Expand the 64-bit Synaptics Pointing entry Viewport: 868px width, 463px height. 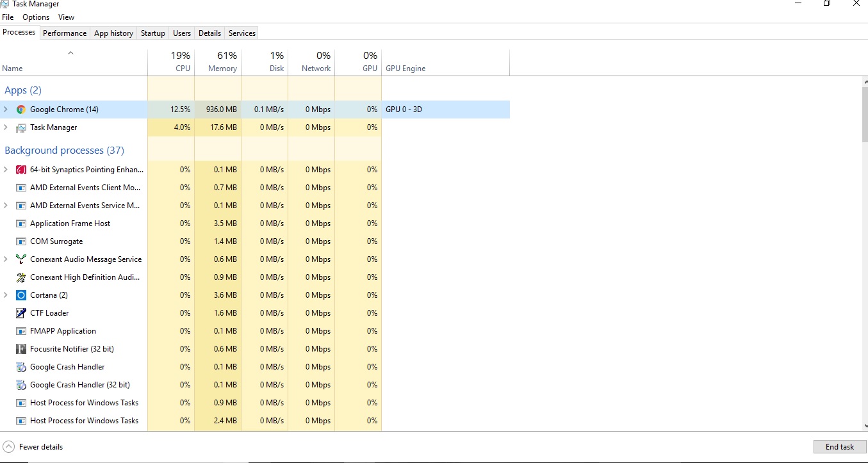pyautogui.click(x=6, y=170)
